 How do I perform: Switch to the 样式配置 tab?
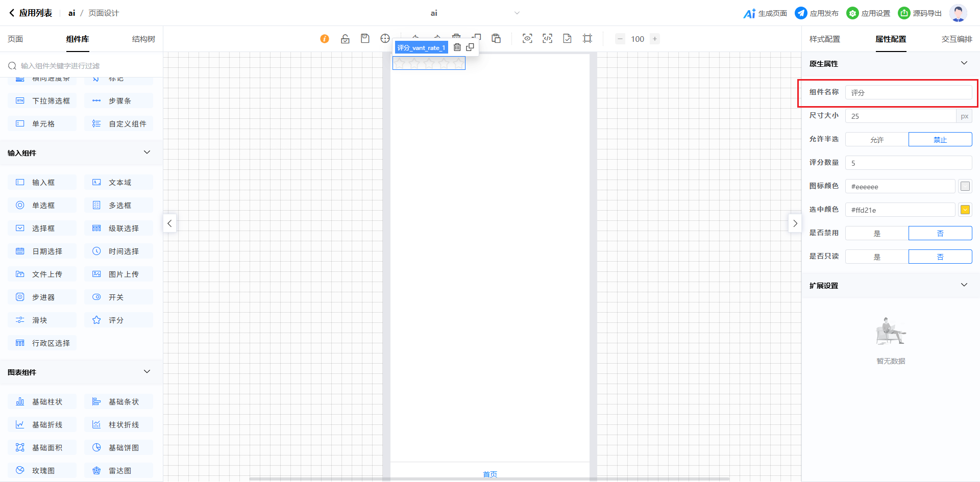[x=824, y=39]
